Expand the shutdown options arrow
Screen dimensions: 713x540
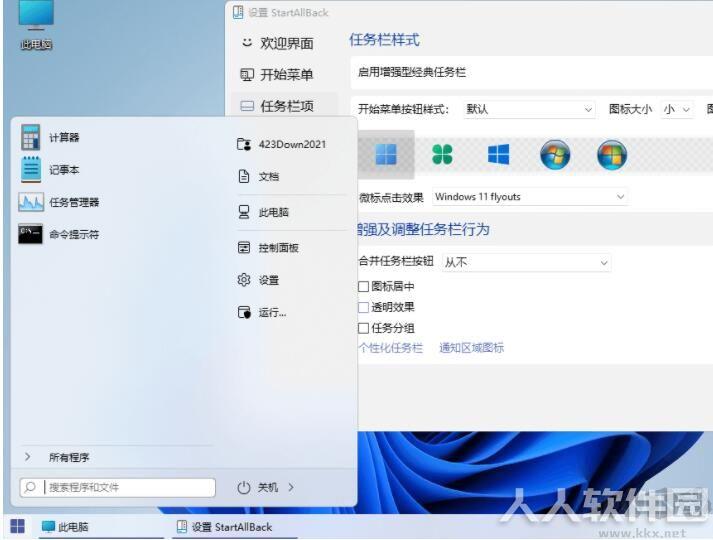point(291,487)
